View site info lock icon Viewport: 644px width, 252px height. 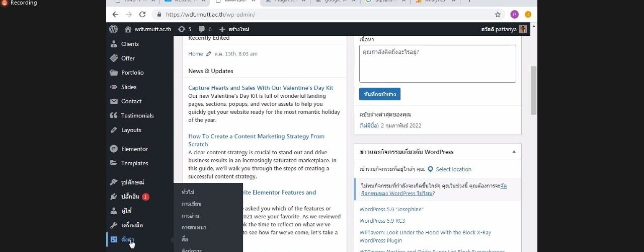(x=159, y=15)
